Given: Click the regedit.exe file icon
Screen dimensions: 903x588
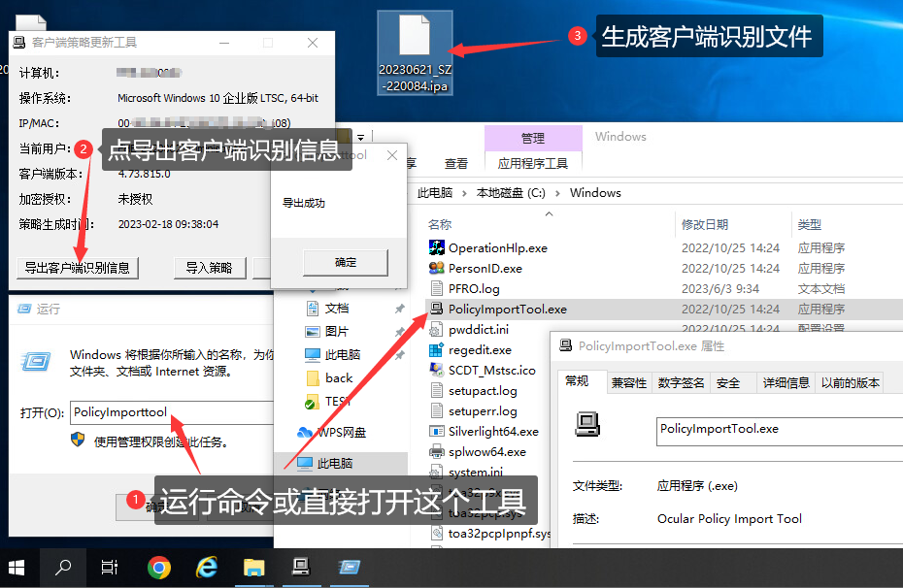Looking at the screenshot, I should pyautogui.click(x=437, y=350).
